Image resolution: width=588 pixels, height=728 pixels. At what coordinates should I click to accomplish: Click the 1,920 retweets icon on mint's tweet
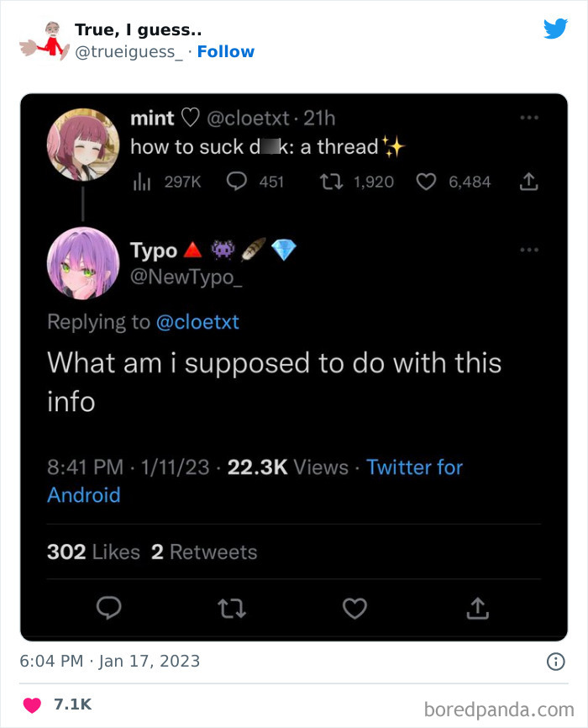tap(331, 181)
